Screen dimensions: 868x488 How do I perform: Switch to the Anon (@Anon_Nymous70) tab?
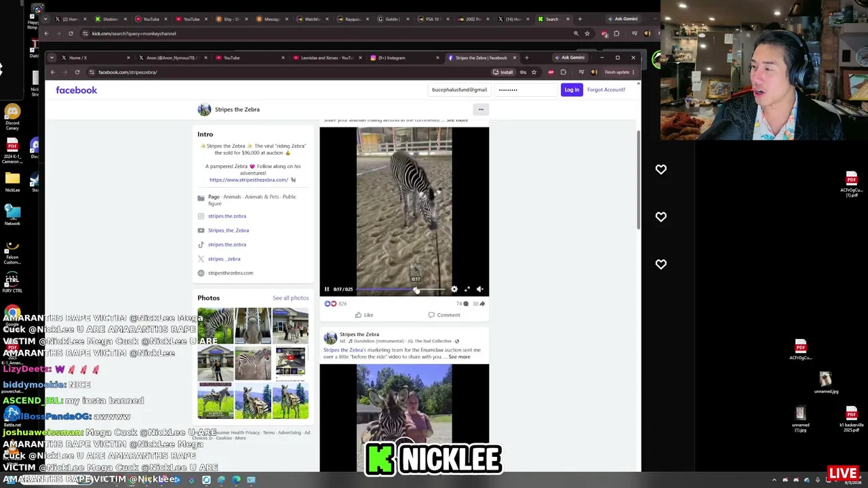172,58
